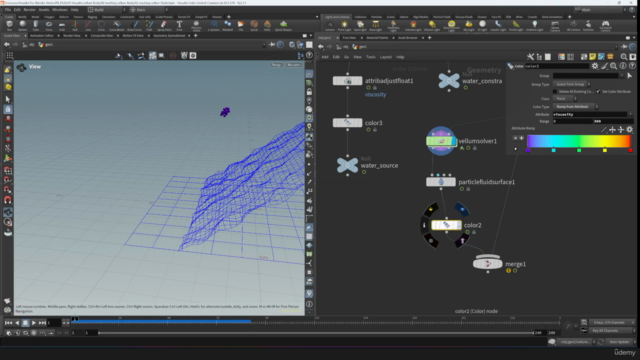This screenshot has height=360, width=640.
Task: Select the Spot Light shelf tool
Action: (x=360, y=26)
